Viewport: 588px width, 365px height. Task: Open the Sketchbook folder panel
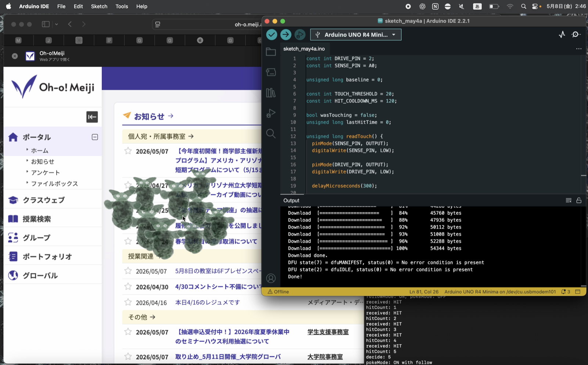(271, 52)
